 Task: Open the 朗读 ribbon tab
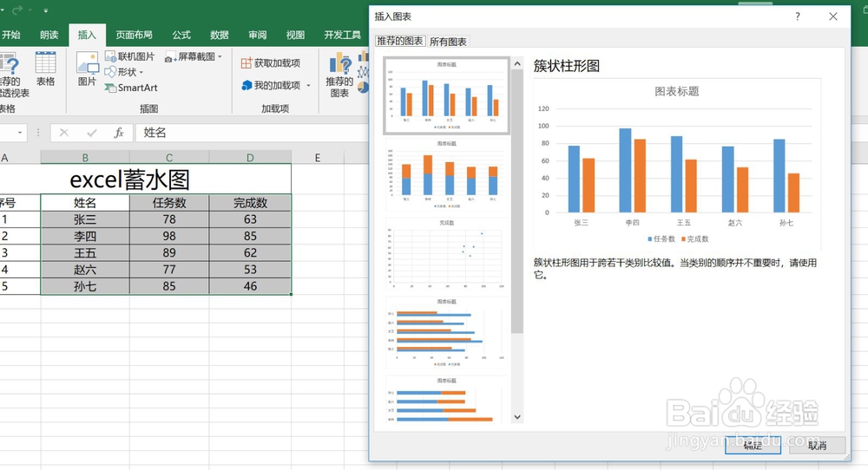coord(49,35)
